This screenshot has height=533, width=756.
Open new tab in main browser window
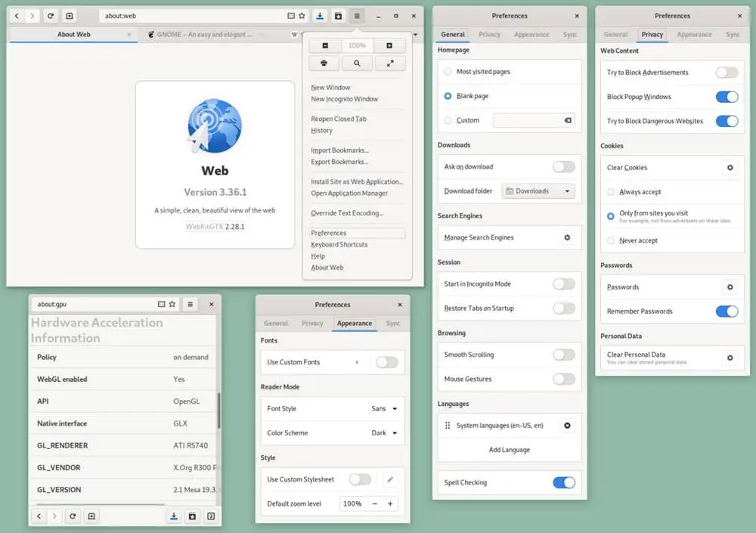[x=70, y=16]
